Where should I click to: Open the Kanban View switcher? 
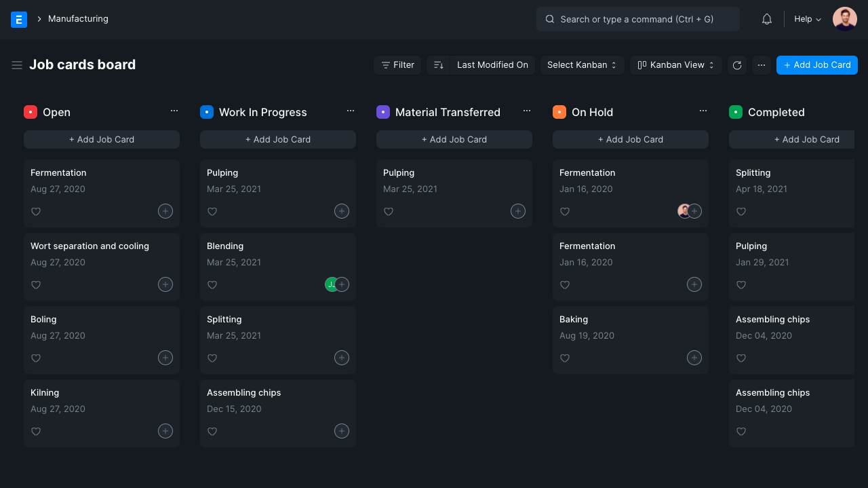675,64
